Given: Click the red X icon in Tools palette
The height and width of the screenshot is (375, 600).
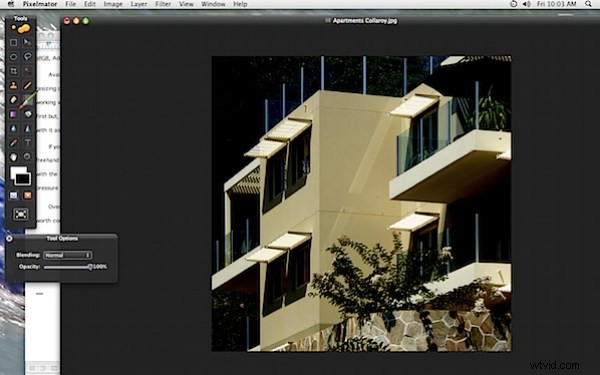Looking at the screenshot, I should [x=28, y=196].
